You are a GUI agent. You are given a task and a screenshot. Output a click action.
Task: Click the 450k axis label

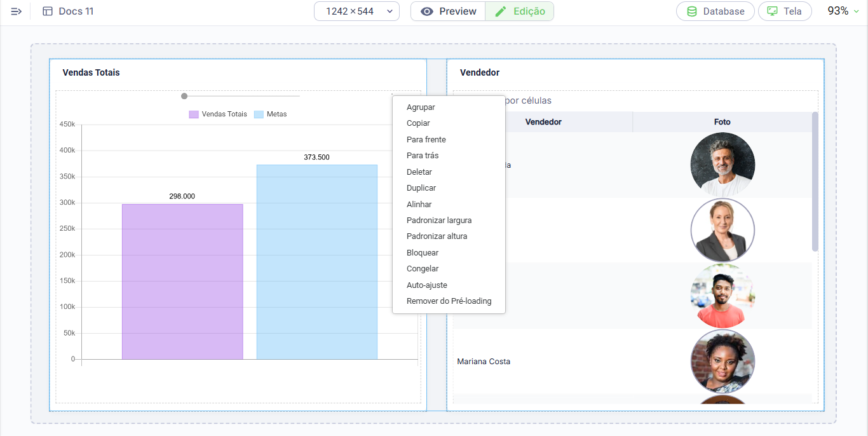tap(67, 125)
